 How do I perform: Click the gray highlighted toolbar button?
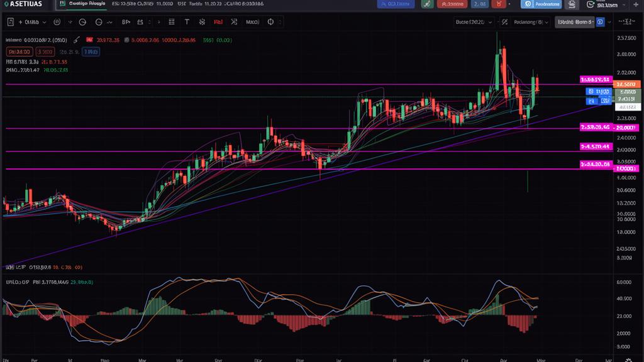[574, 22]
